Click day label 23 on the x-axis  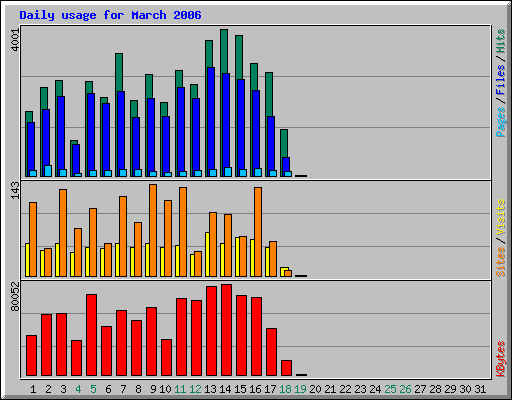tap(360, 389)
